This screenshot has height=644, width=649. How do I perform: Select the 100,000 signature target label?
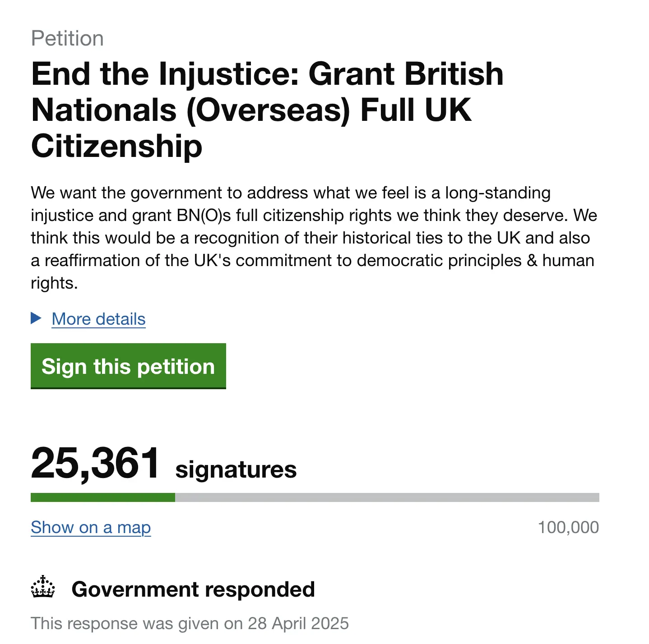pos(568,527)
